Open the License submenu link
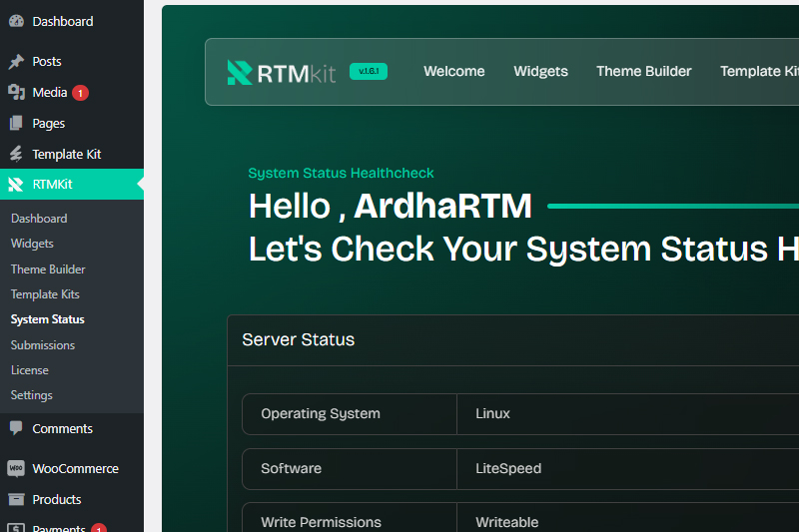The width and height of the screenshot is (799, 532). [x=30, y=370]
